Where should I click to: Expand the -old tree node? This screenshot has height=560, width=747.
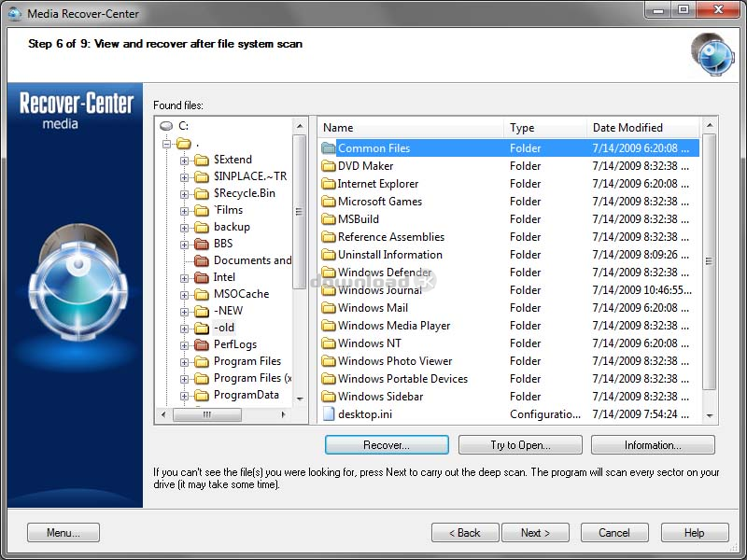tap(184, 329)
